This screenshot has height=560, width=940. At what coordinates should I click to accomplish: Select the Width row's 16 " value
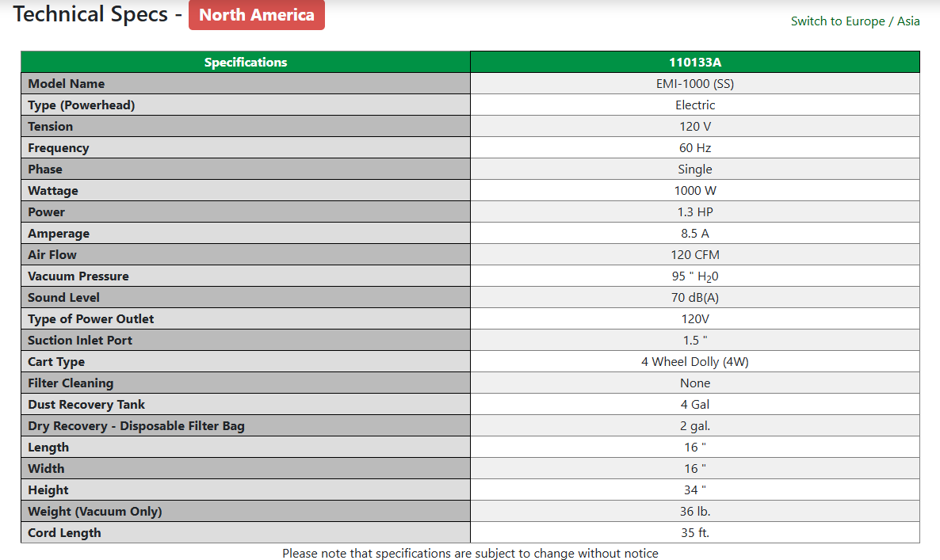pos(695,468)
